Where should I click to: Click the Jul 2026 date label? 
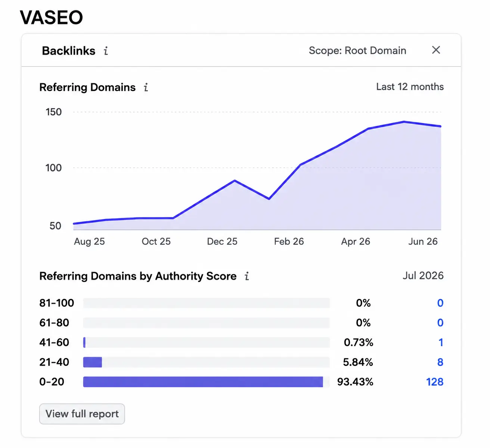coord(423,276)
